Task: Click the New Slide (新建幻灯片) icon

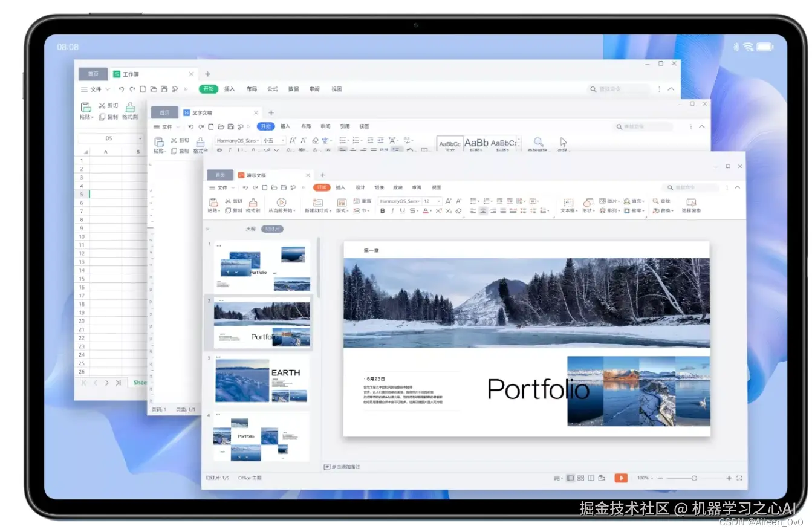Action: [318, 203]
